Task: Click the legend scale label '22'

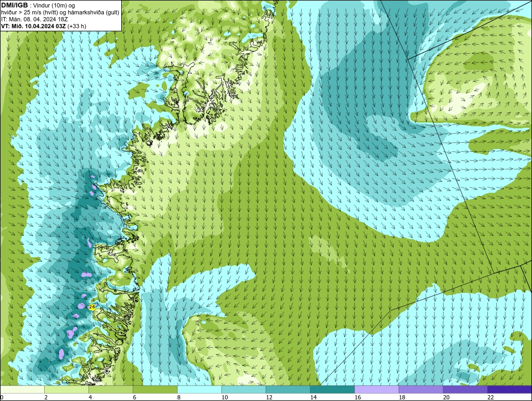Action: click(491, 397)
